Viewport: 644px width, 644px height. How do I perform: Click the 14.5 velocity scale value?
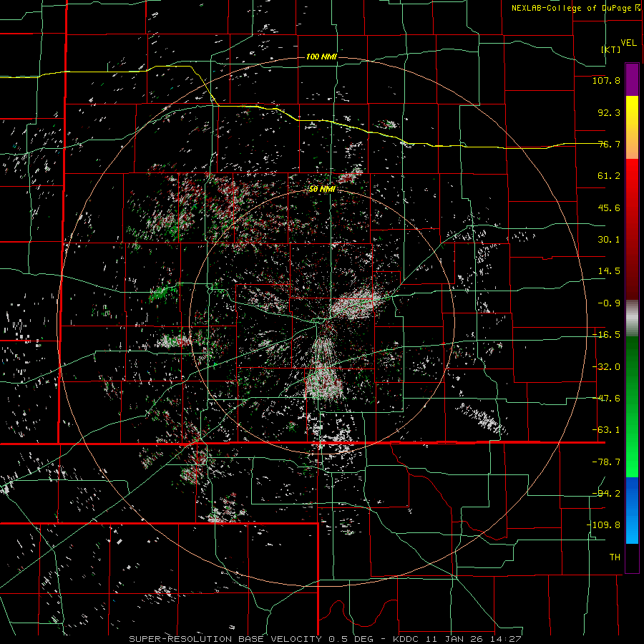(x=609, y=271)
